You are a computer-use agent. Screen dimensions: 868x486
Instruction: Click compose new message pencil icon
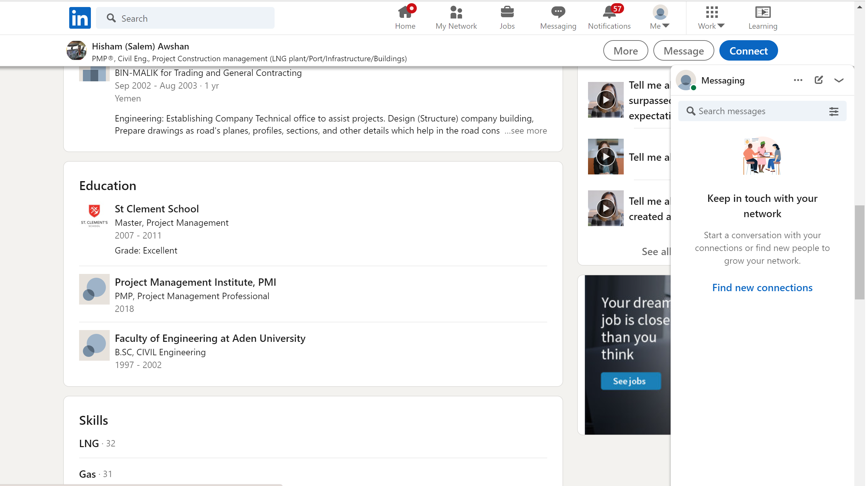[x=819, y=80]
